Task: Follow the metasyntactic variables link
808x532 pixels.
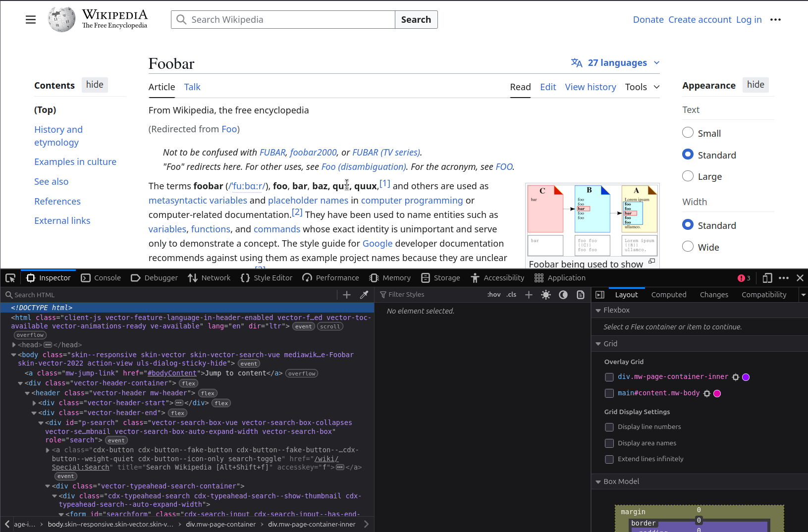Action: click(198, 201)
